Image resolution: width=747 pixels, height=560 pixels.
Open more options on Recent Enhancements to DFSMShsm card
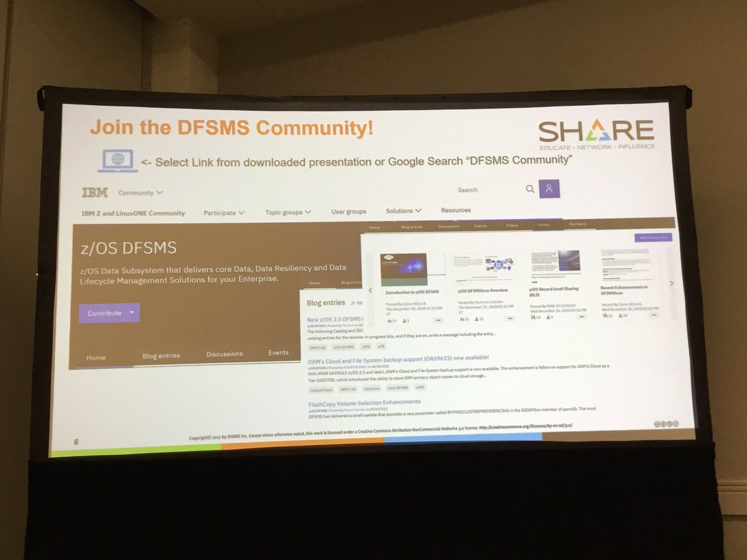[654, 314]
